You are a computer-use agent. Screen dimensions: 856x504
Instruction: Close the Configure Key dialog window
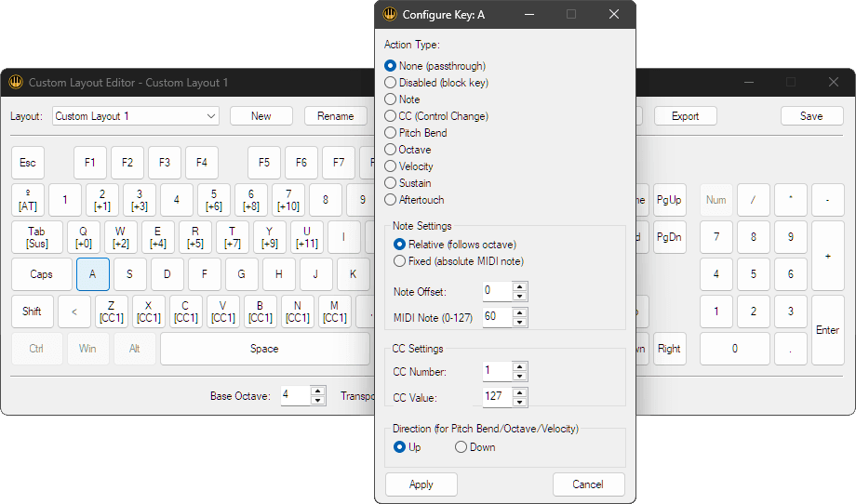(614, 14)
